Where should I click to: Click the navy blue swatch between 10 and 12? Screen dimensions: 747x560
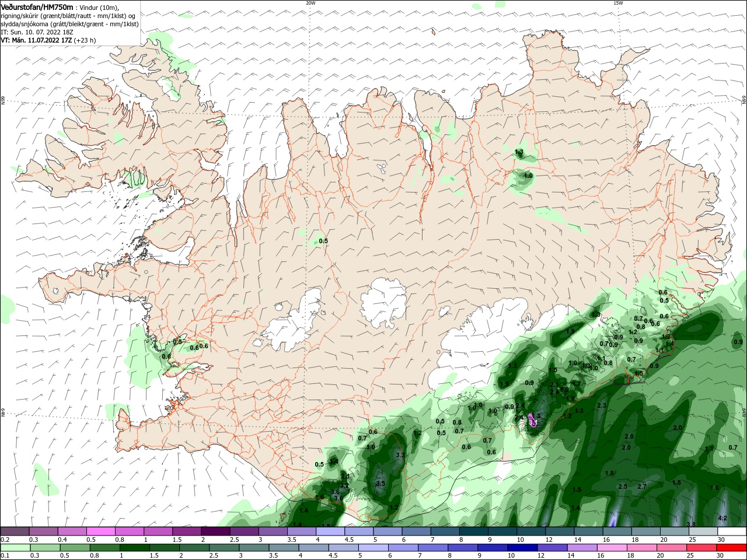click(x=523, y=548)
